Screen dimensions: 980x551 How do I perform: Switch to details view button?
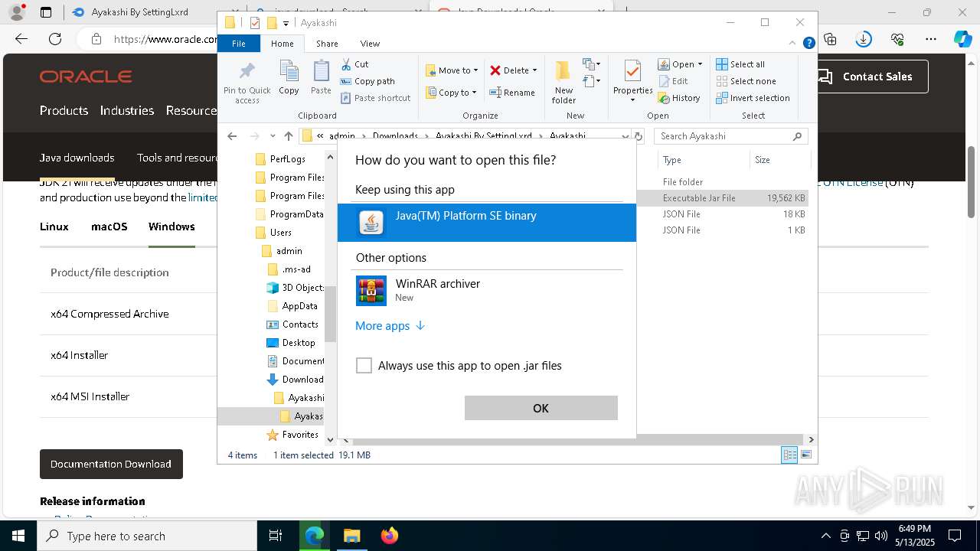(789, 455)
